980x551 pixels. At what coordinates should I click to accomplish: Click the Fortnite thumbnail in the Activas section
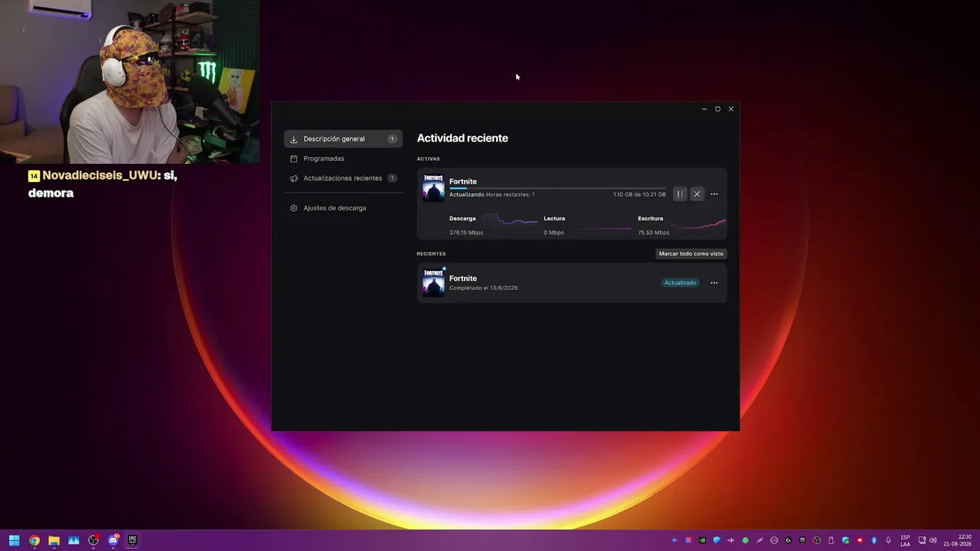(433, 187)
